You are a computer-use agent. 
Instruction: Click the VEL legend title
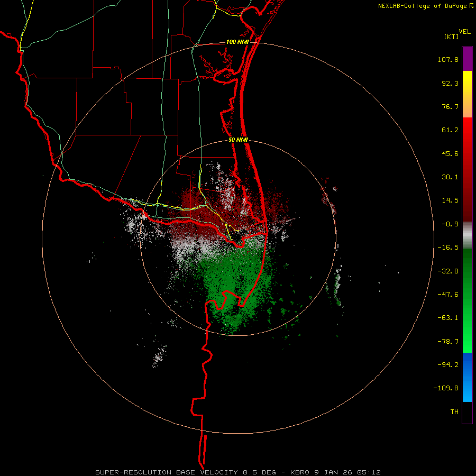click(465, 32)
